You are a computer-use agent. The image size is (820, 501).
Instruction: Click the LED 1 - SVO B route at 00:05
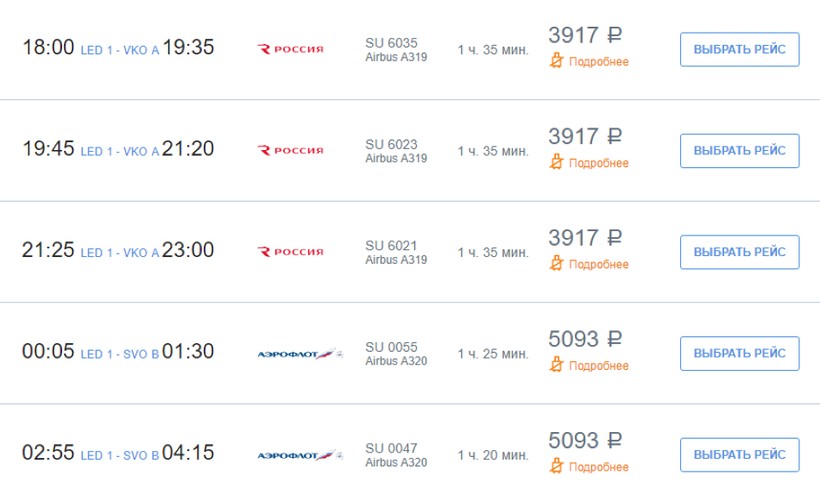tap(119, 355)
